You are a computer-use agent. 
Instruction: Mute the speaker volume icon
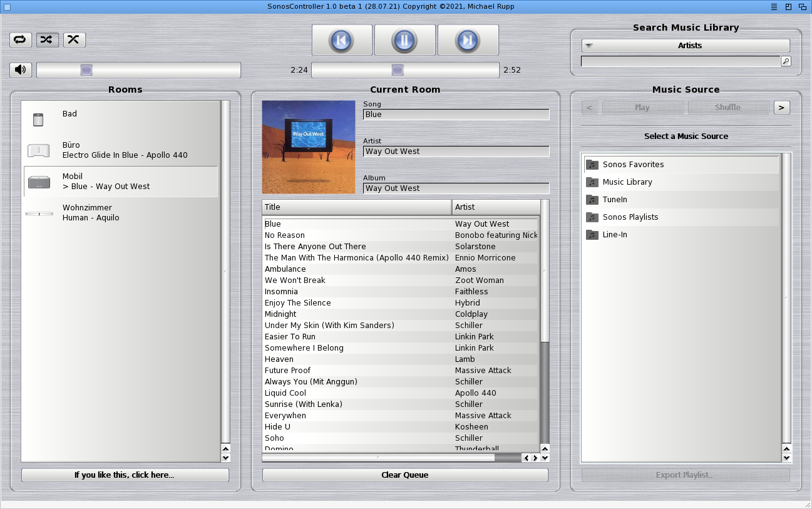coord(21,69)
